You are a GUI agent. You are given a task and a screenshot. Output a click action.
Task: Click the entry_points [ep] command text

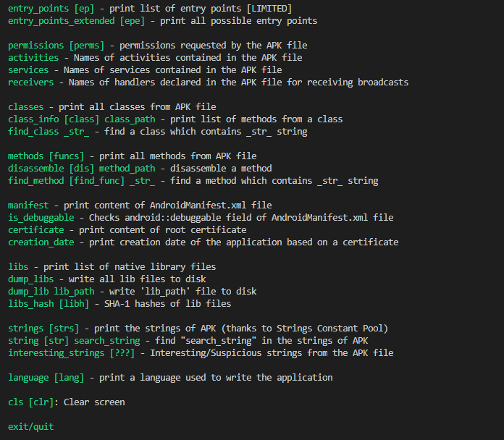[x=51, y=9]
